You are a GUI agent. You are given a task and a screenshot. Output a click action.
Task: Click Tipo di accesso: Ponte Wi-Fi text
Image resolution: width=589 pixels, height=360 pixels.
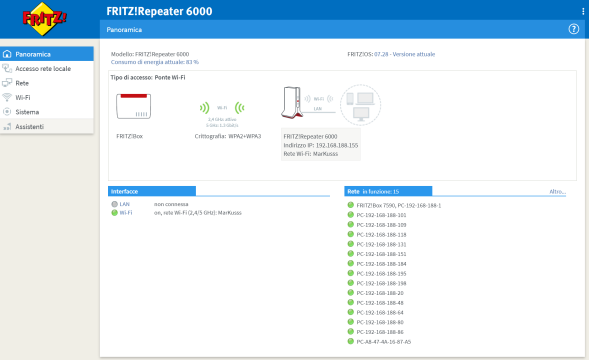coord(148,77)
